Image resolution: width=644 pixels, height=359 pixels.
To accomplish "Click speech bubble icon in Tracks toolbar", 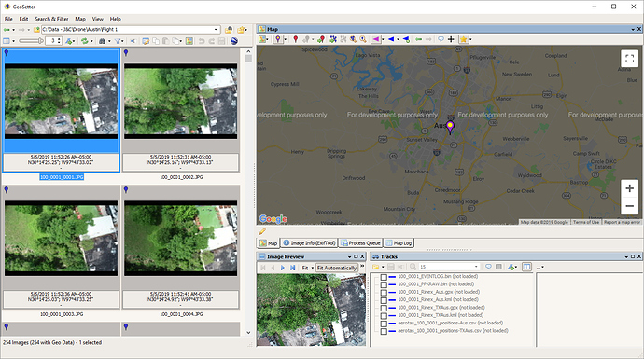I will click(488, 267).
